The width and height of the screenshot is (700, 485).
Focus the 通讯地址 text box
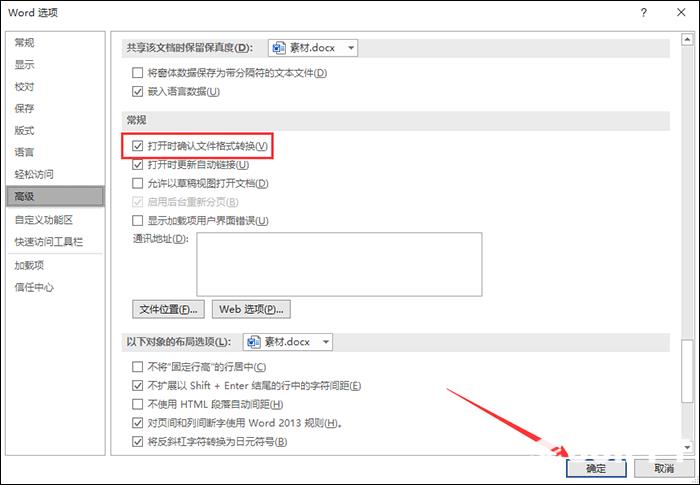[x=339, y=264]
